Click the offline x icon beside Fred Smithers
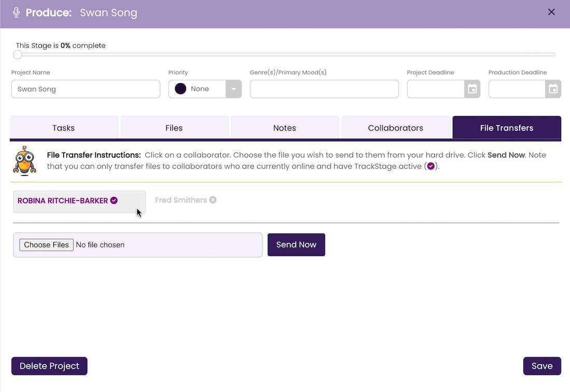 [213, 200]
